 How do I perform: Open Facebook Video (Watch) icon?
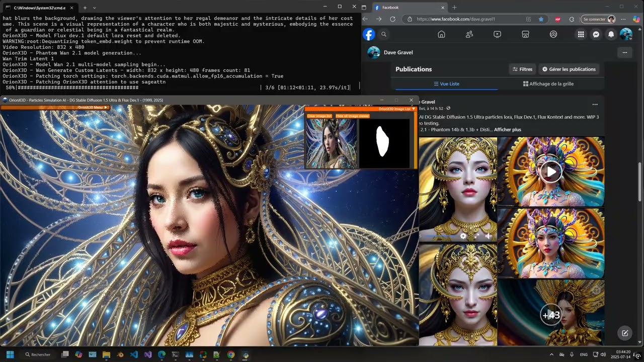[497, 34]
